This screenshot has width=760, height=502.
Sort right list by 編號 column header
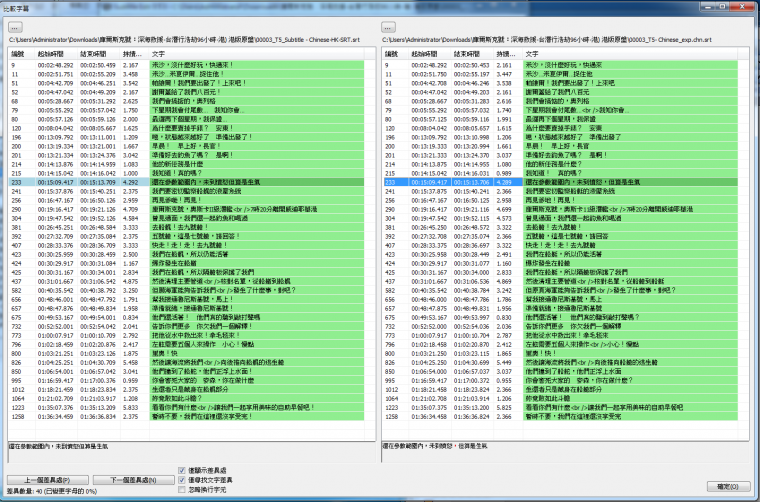(395, 54)
